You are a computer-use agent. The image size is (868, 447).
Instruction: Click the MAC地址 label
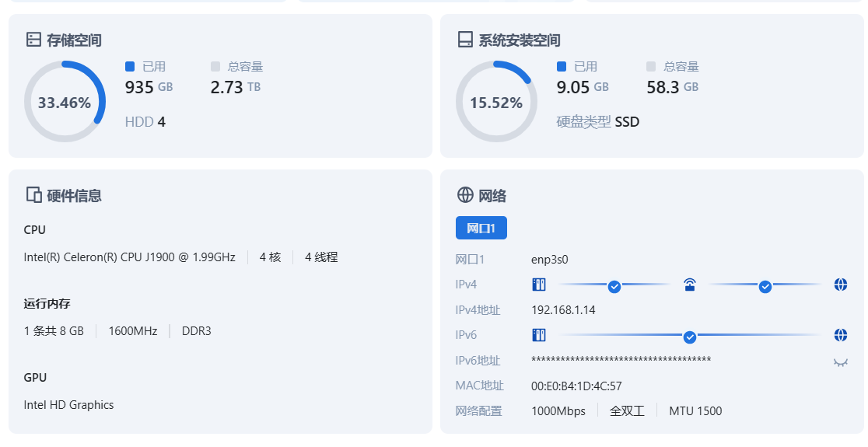[479, 386]
